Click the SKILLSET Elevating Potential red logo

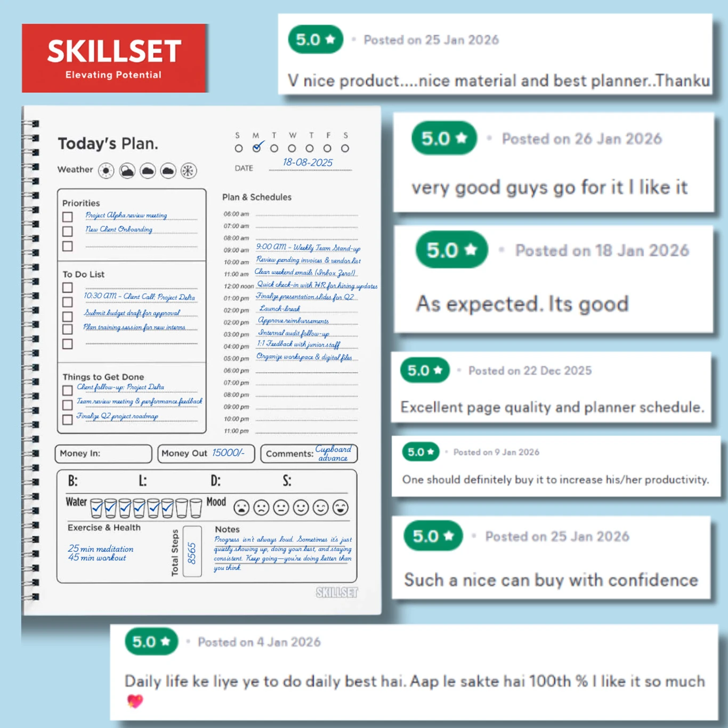coord(114,58)
